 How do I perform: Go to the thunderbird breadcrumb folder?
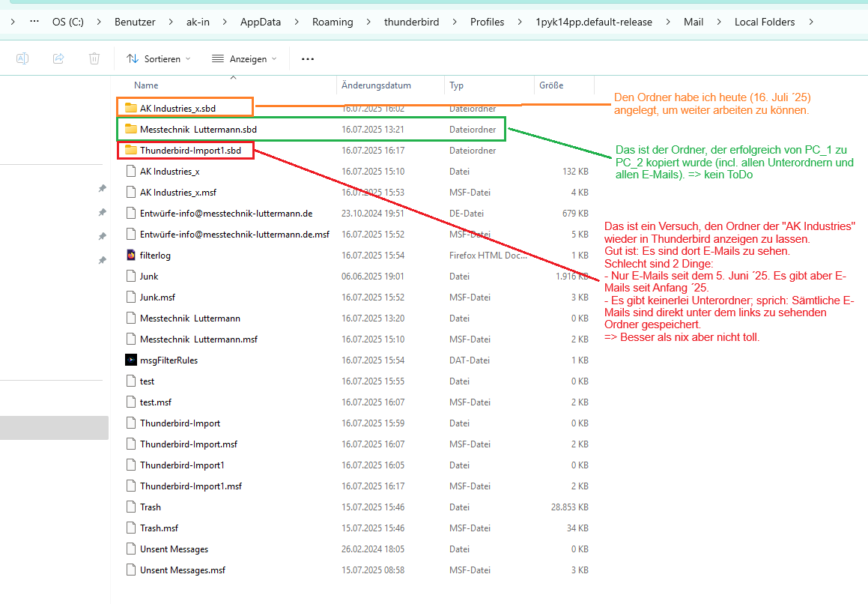[x=411, y=22]
